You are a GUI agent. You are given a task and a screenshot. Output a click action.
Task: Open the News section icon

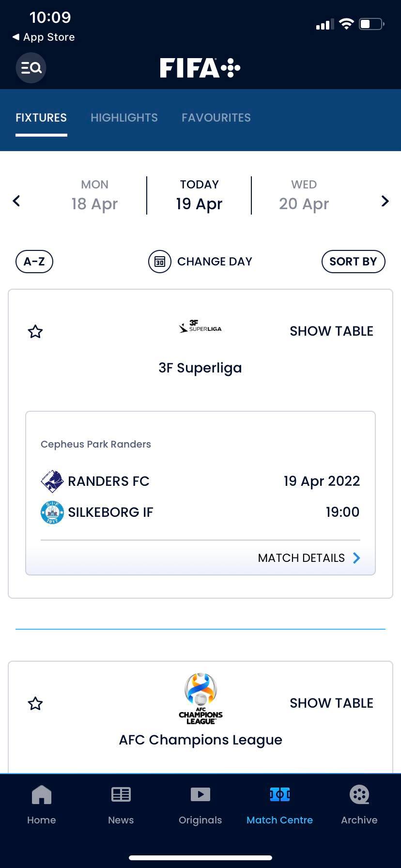pos(121,795)
